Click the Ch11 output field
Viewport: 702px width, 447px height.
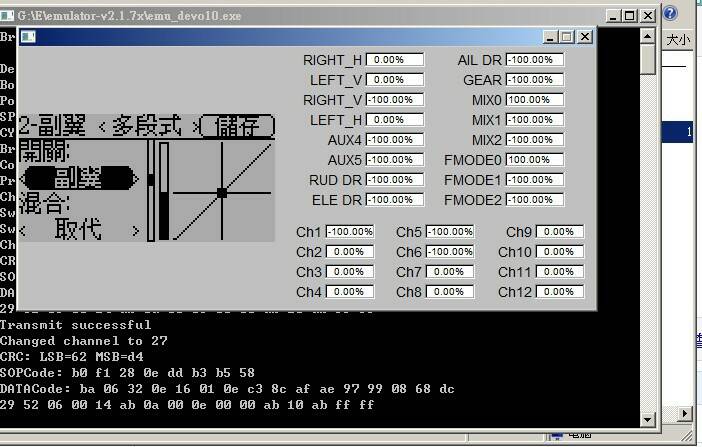[560, 271]
